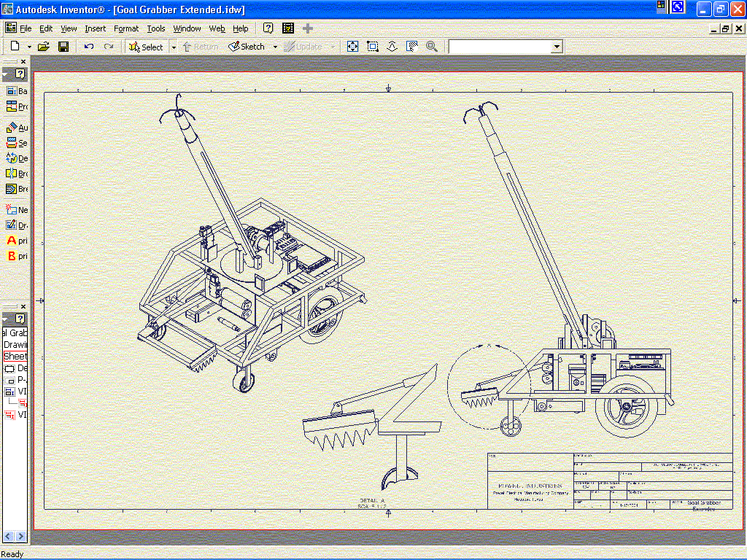Activate the Select tool button

click(x=146, y=47)
